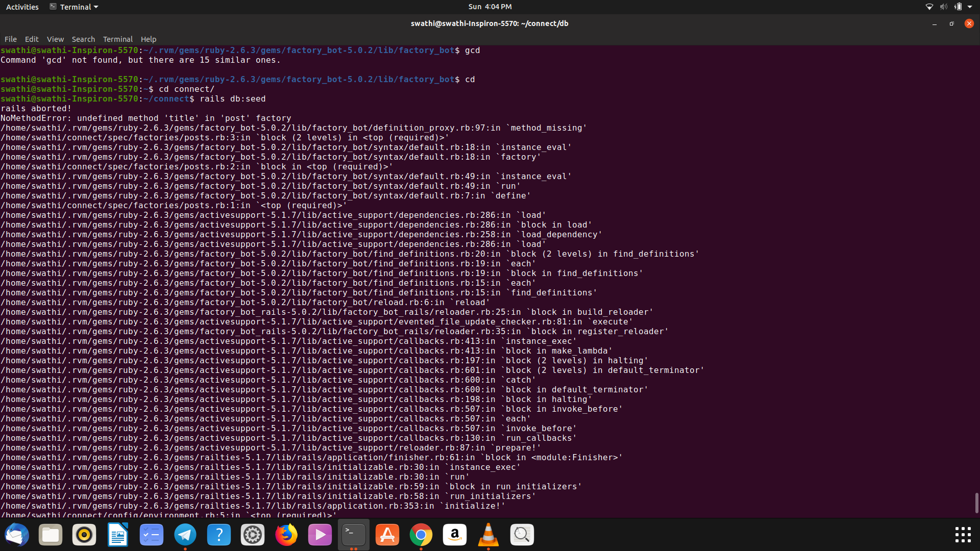980x551 pixels.
Task: Click the terminal vertical scrollbar thumb
Action: [x=976, y=503]
